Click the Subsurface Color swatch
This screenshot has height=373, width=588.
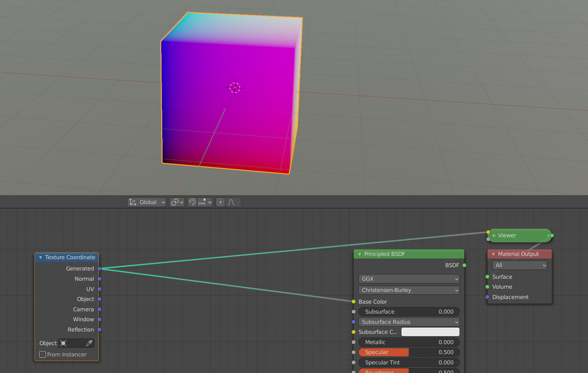pyautogui.click(x=430, y=332)
